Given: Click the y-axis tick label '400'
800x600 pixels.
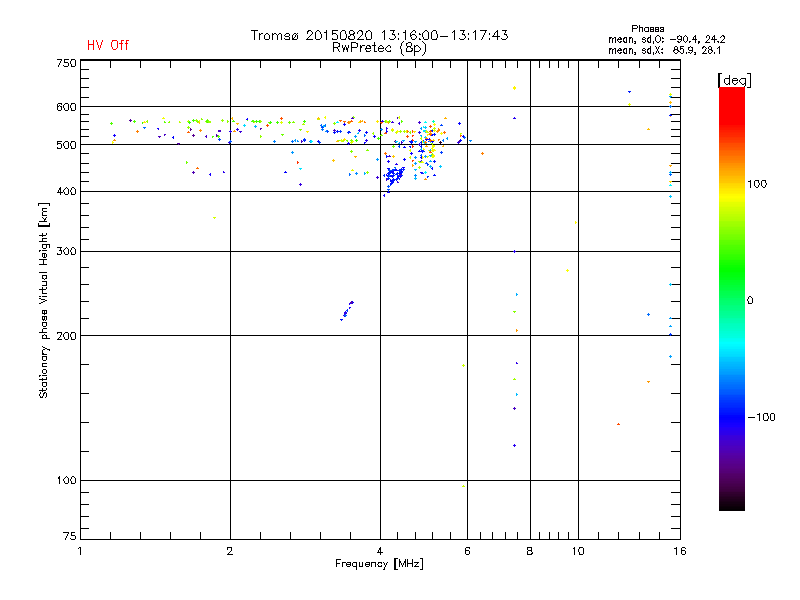Looking at the screenshot, I should [66, 191].
